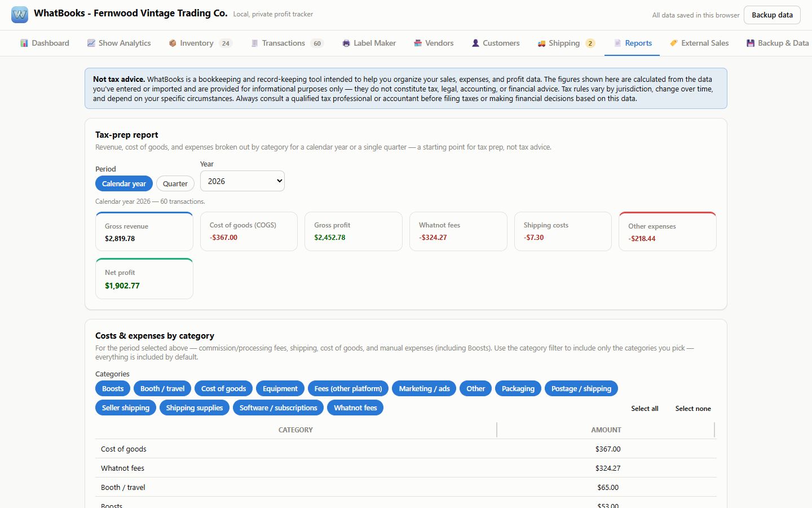Viewport: 812px width, 508px height.
Task: Click the Whatnot fees table row
Action: pos(406,468)
